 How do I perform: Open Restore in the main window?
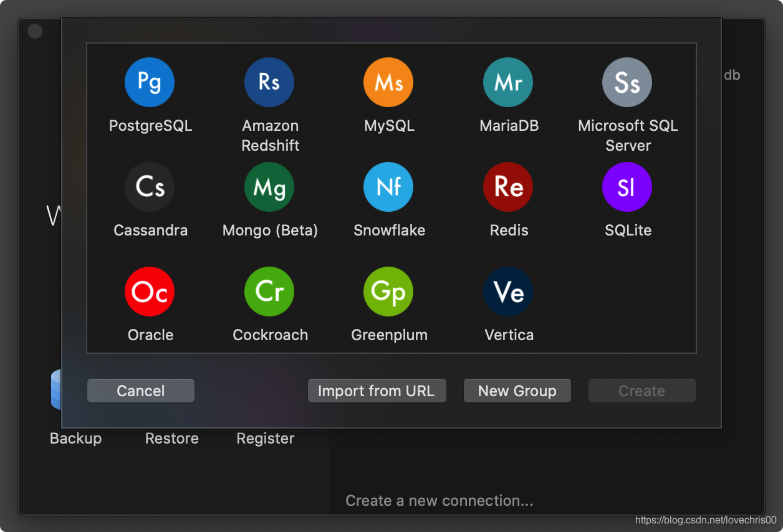point(172,439)
